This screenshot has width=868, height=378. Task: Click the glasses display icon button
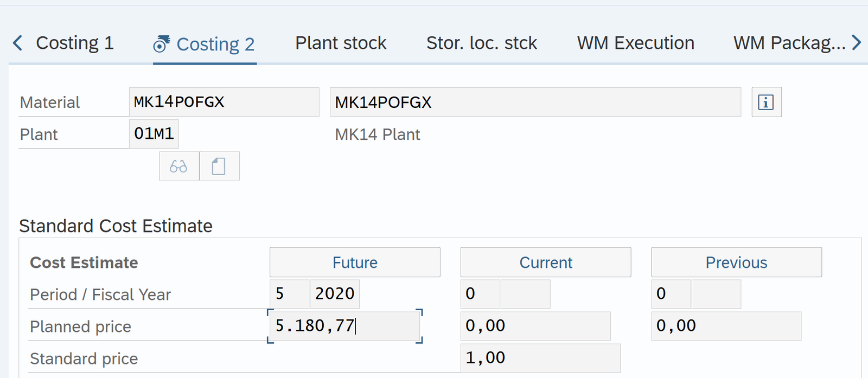point(178,166)
